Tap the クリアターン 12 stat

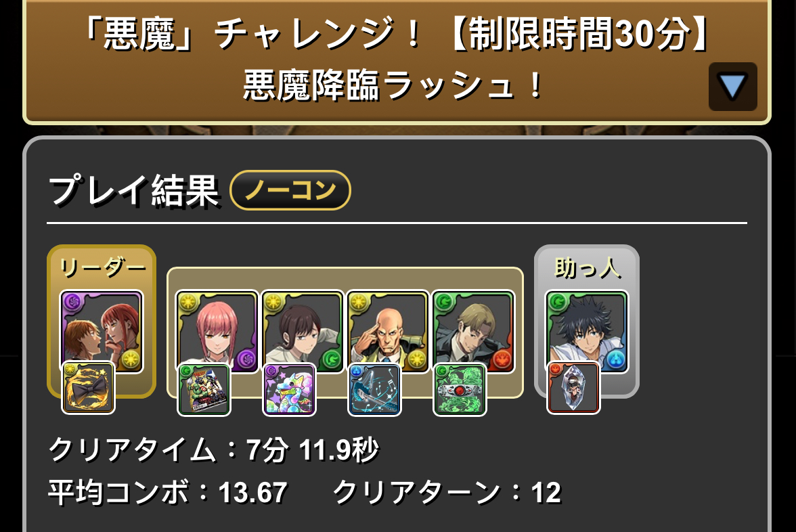pos(447,493)
